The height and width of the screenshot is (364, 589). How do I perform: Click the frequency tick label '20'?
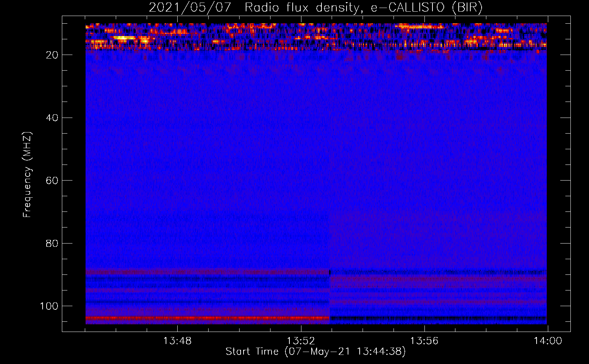[x=52, y=55]
